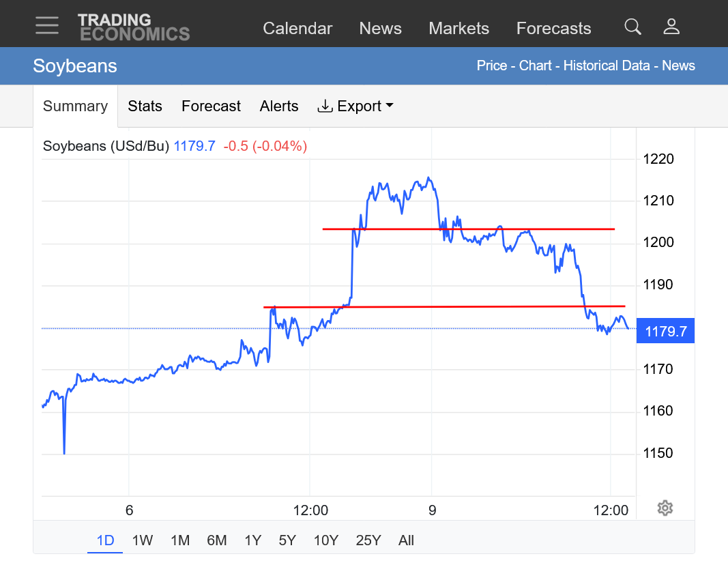Choose the 5Y time range
The height and width of the screenshot is (565, 728).
[x=287, y=540]
